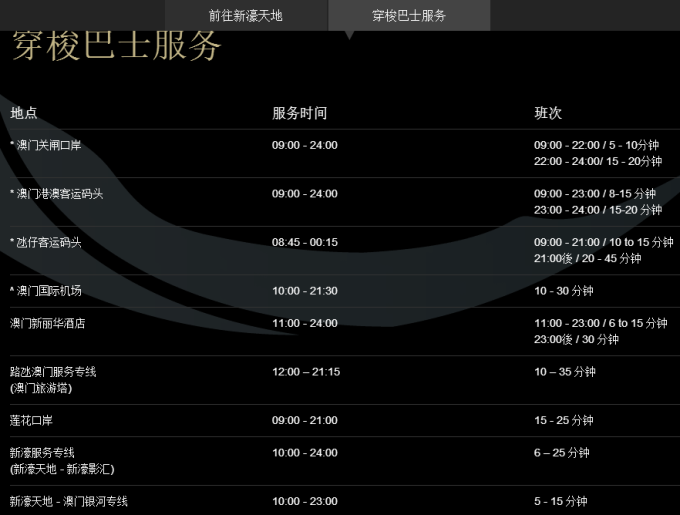
Task: Select the 澳门关闸口岸 location row
Action: tap(46, 146)
